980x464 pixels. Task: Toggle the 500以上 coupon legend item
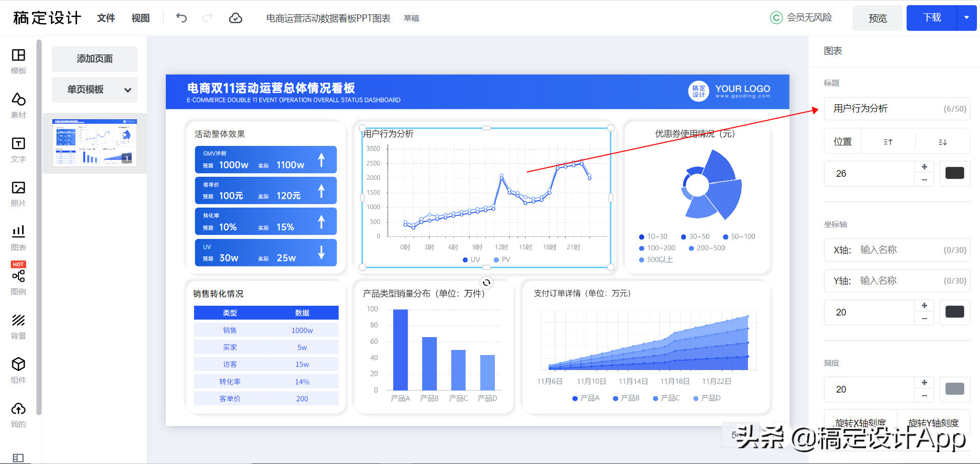click(x=656, y=259)
